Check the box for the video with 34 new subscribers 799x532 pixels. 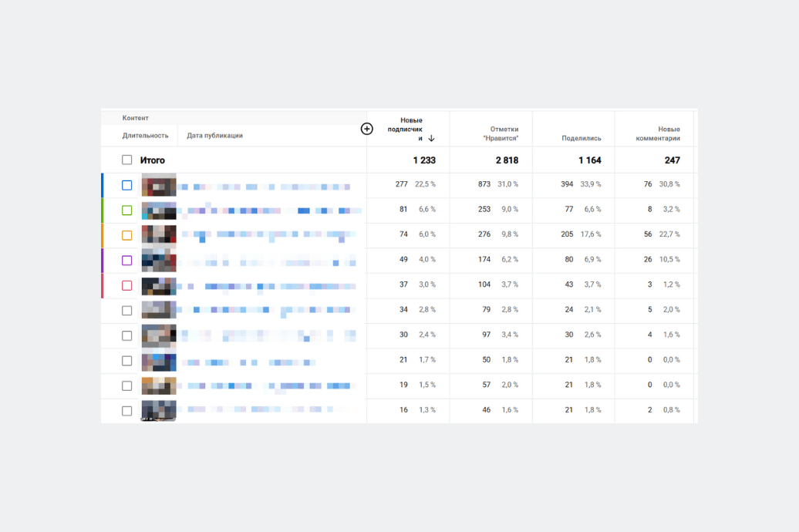[x=127, y=311]
